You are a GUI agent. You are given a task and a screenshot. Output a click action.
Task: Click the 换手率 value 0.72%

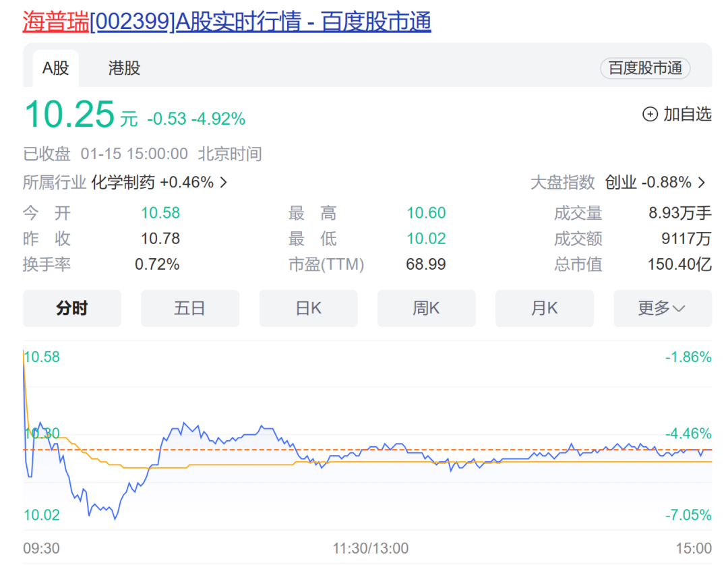tap(157, 264)
